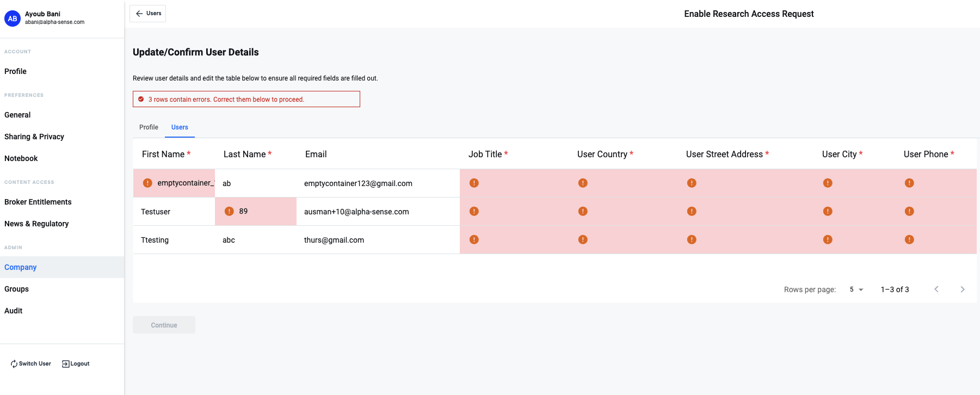Click User Phone warning icon in Testuser row

pyautogui.click(x=909, y=211)
